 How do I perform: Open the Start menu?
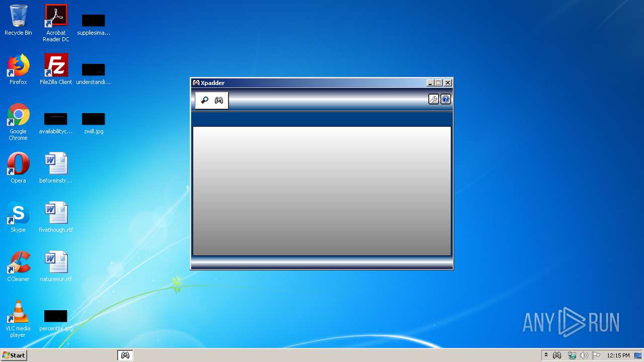pos(14,355)
